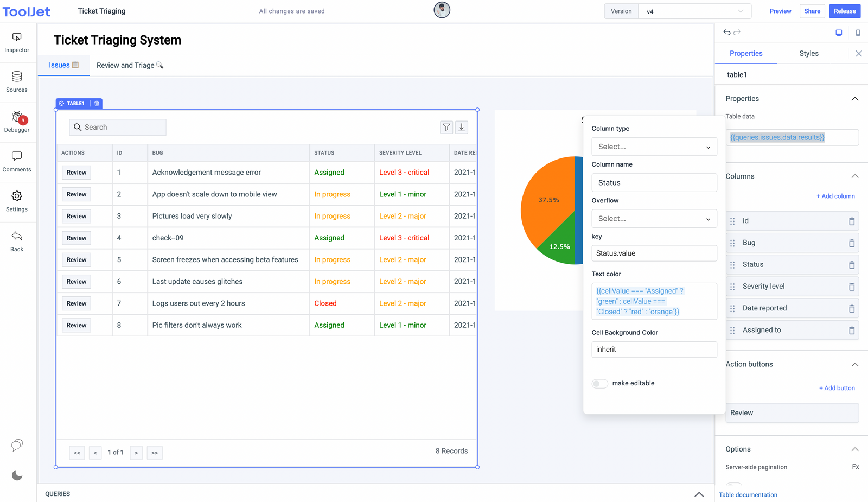Viewport: 868px width, 502px height.
Task: Click the Release button
Action: click(x=845, y=11)
